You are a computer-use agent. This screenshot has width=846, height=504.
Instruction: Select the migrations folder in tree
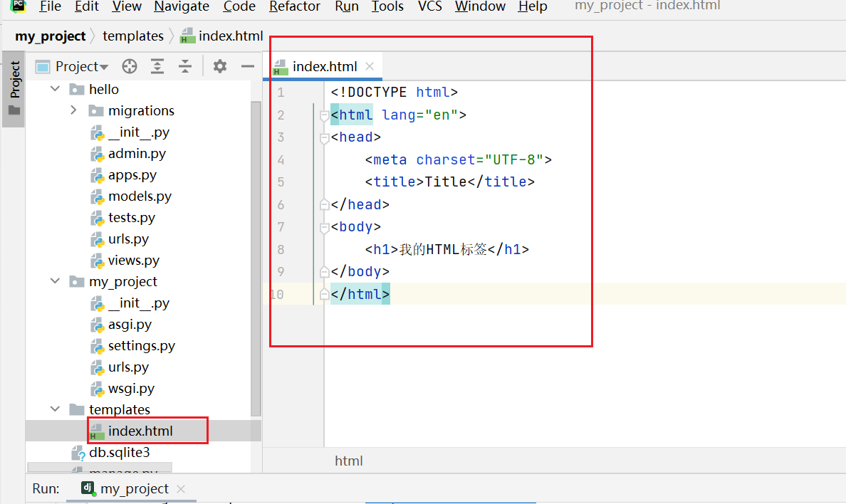tap(141, 110)
